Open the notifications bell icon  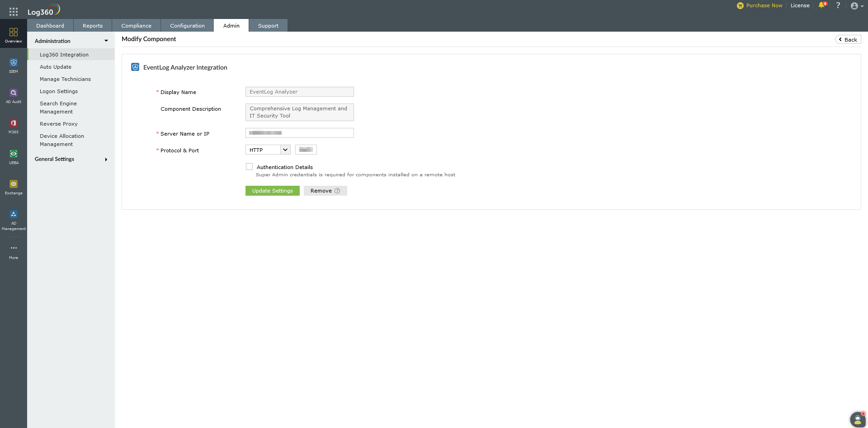click(x=822, y=5)
